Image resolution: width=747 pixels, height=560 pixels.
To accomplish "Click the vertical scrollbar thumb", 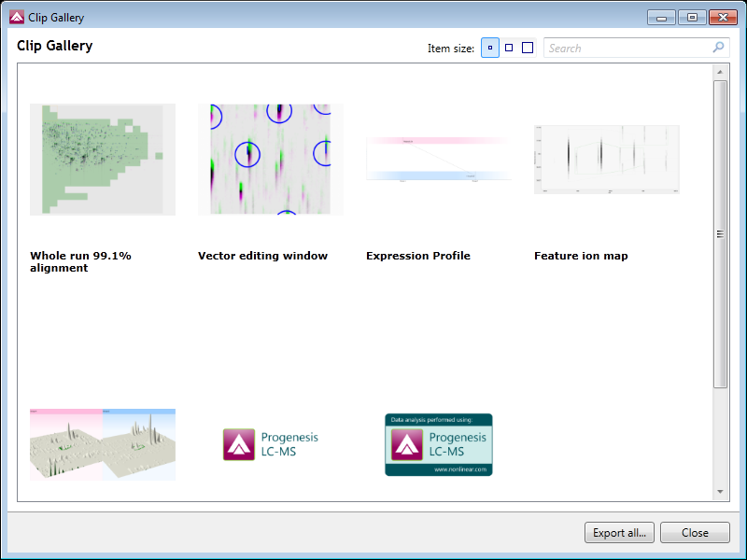I will (720, 234).
